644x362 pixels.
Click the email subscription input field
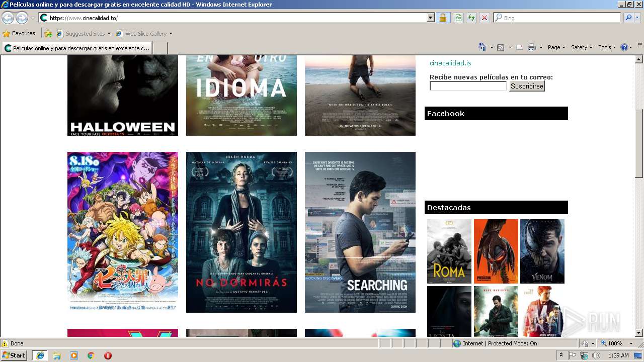(468, 86)
